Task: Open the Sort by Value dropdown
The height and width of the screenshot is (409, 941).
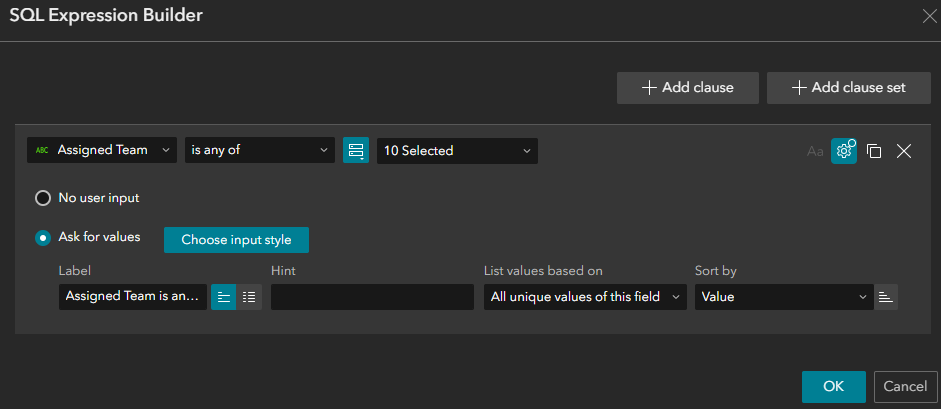Action: point(784,297)
